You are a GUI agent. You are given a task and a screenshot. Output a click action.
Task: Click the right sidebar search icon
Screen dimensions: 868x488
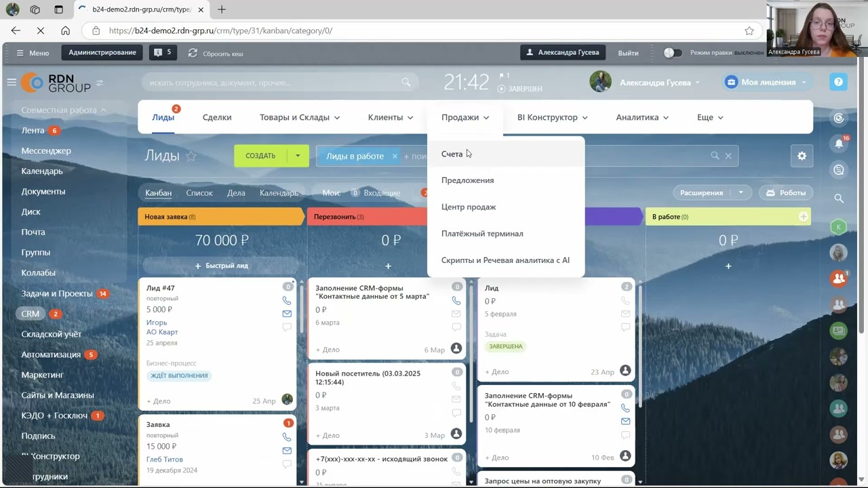839,199
